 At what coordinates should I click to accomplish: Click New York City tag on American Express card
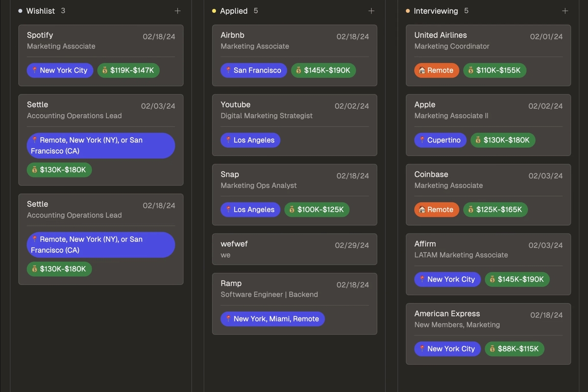[x=447, y=349]
